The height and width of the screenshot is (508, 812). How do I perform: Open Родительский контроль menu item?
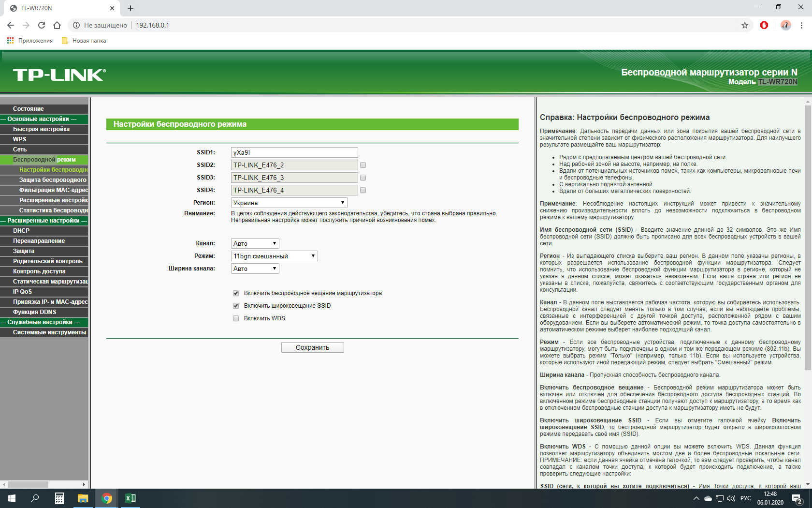pos(44,261)
